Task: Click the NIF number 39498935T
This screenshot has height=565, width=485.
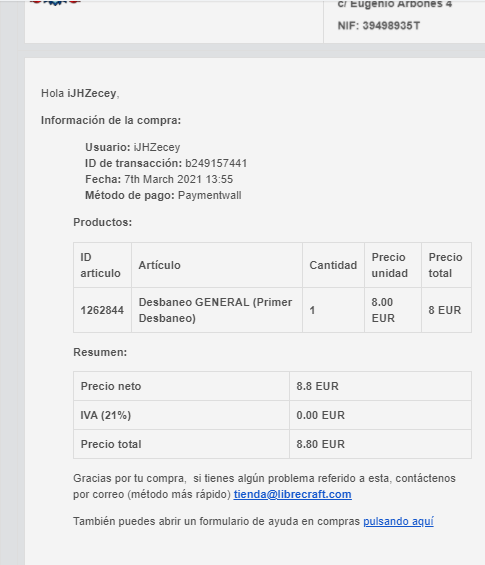Action: point(391,26)
